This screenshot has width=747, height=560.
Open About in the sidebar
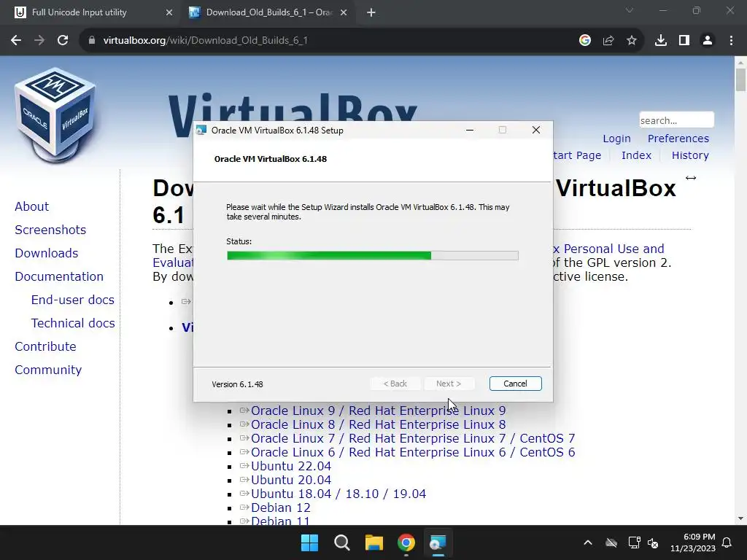point(31,206)
